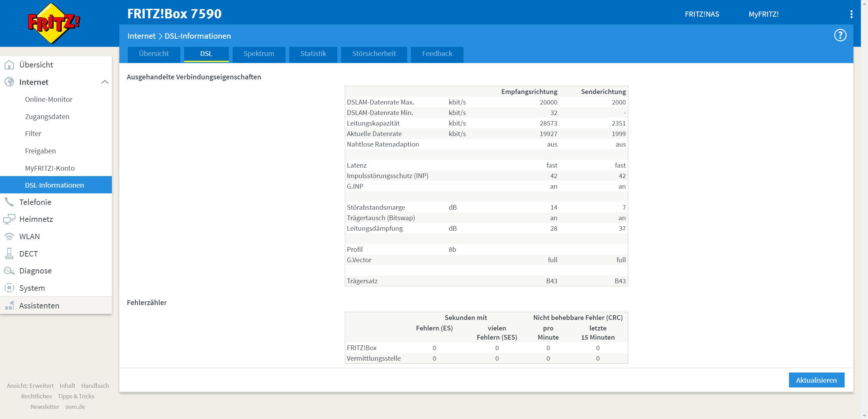The width and height of the screenshot is (868, 419).
Task: Click the Diagnose magnifier icon
Action: click(x=9, y=271)
